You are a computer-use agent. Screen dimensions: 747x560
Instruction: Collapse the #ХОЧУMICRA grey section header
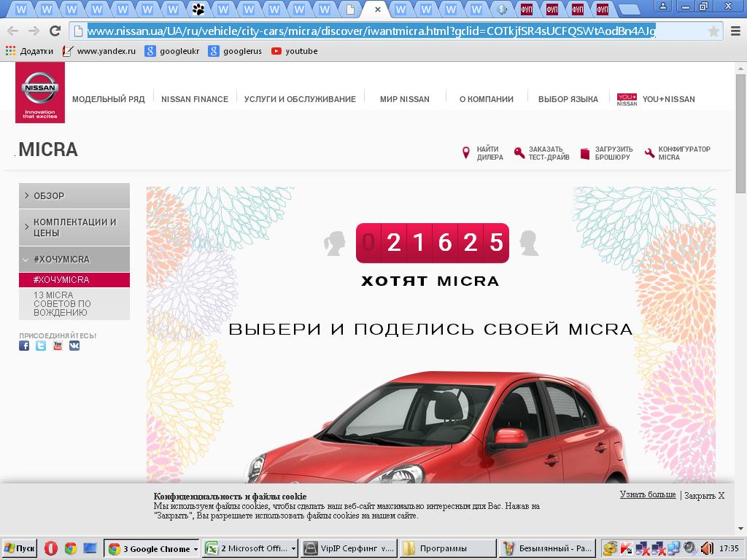tap(74, 260)
